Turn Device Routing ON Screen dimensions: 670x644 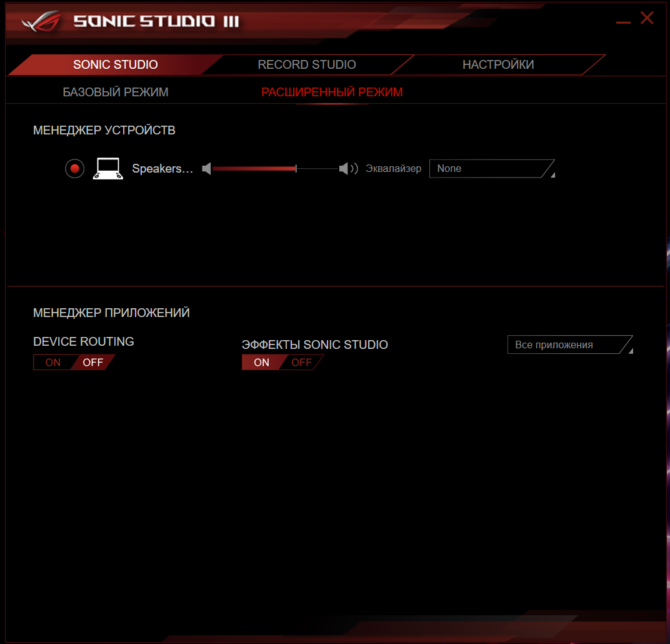tap(53, 363)
